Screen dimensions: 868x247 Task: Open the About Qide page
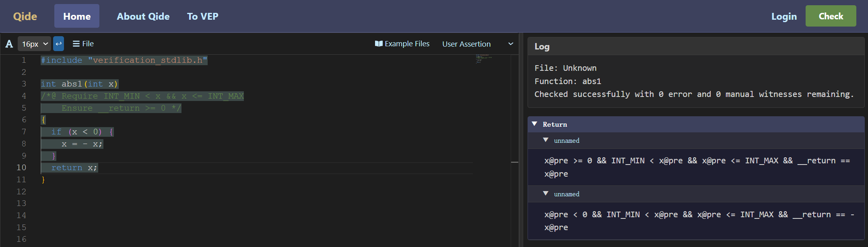coord(143,16)
